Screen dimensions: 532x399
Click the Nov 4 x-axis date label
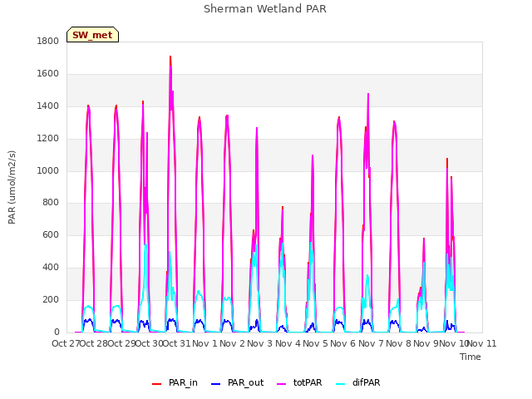pos(288,343)
